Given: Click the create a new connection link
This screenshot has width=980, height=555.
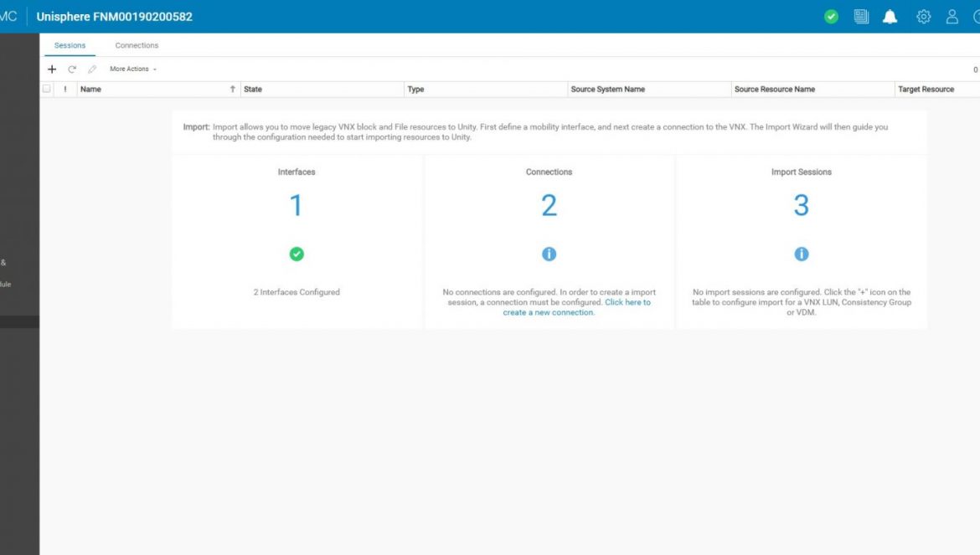Looking at the screenshot, I should (x=577, y=307).
